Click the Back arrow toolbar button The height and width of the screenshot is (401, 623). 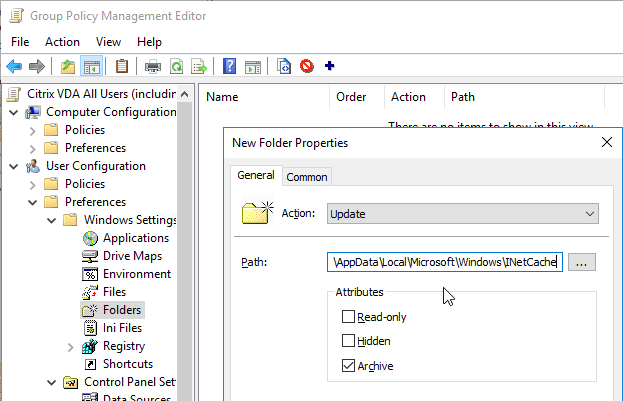[x=14, y=66]
